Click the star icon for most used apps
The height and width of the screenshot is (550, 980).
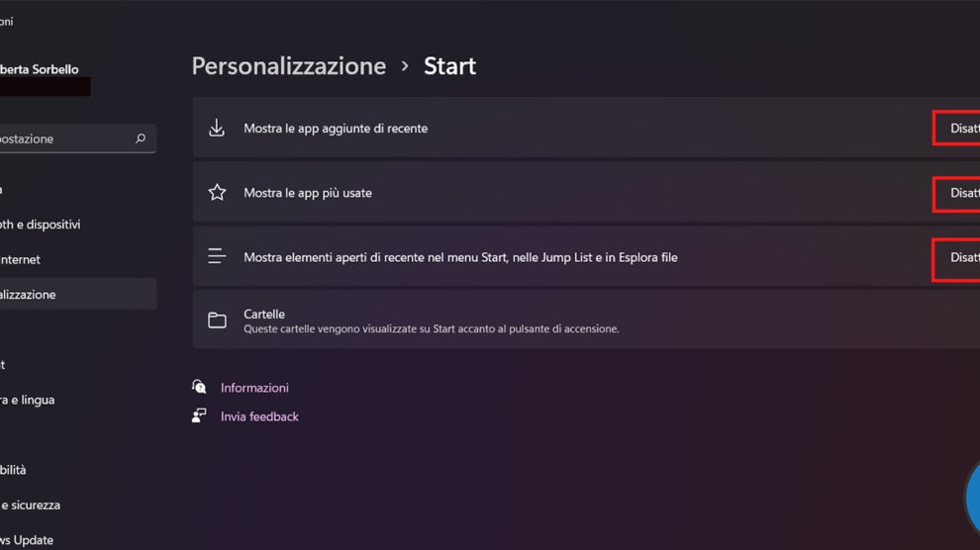tap(217, 193)
